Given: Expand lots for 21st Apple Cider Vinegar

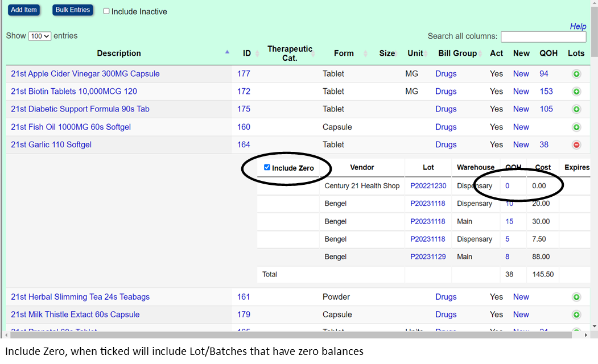Looking at the screenshot, I should click(x=576, y=74).
